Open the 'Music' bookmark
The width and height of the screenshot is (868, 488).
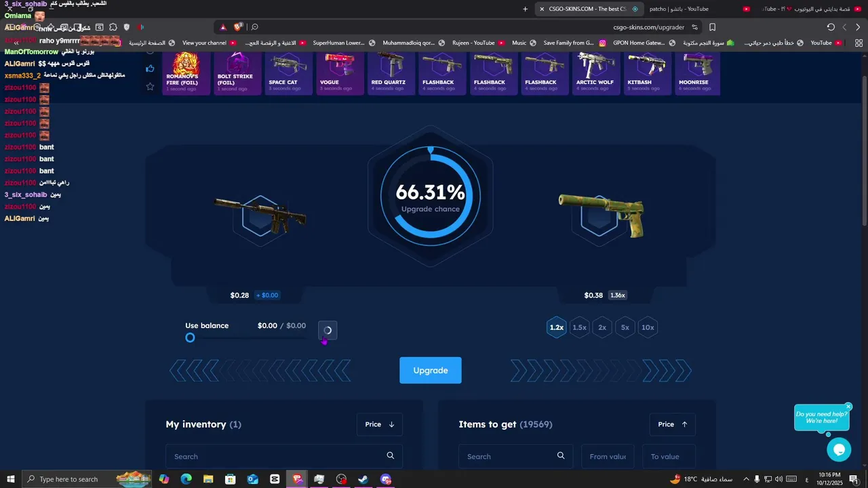tap(524, 43)
